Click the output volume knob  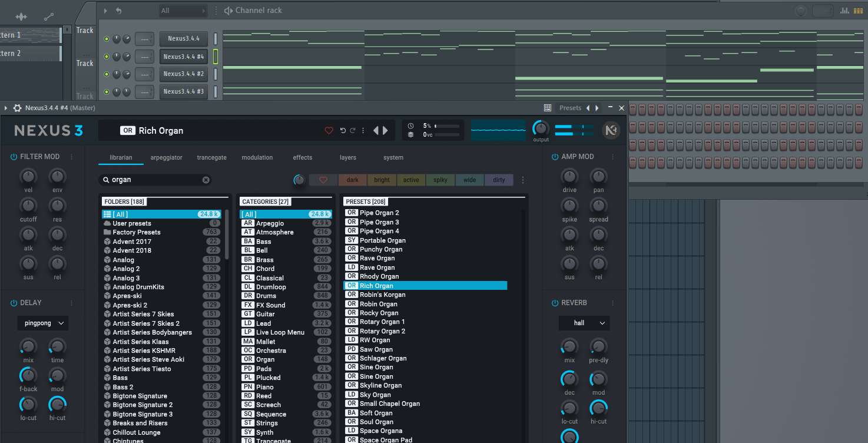point(541,128)
